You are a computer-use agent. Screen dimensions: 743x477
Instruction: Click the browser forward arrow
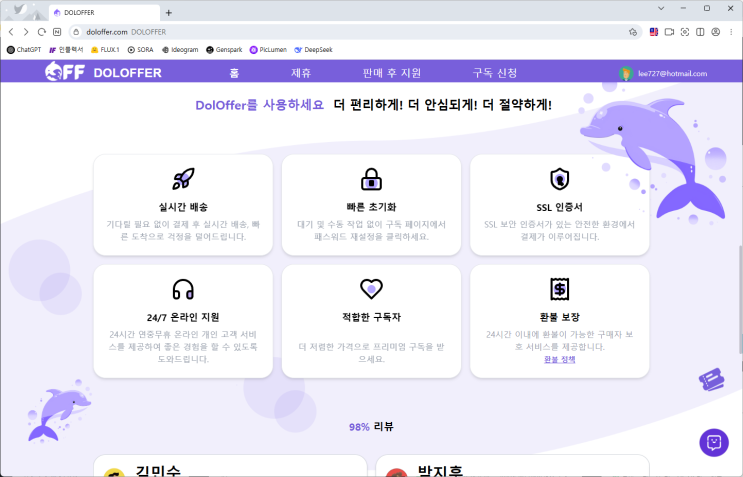tap(26, 32)
